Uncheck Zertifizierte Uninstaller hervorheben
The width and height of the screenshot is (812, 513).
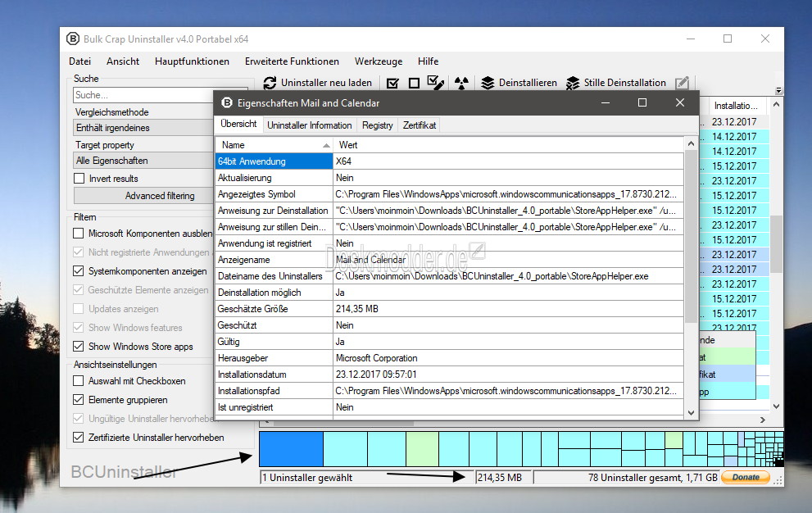click(x=78, y=438)
